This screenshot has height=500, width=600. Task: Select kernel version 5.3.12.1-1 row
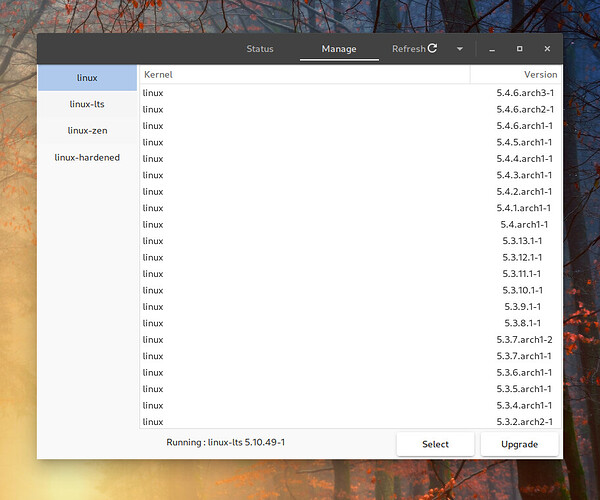(x=351, y=257)
